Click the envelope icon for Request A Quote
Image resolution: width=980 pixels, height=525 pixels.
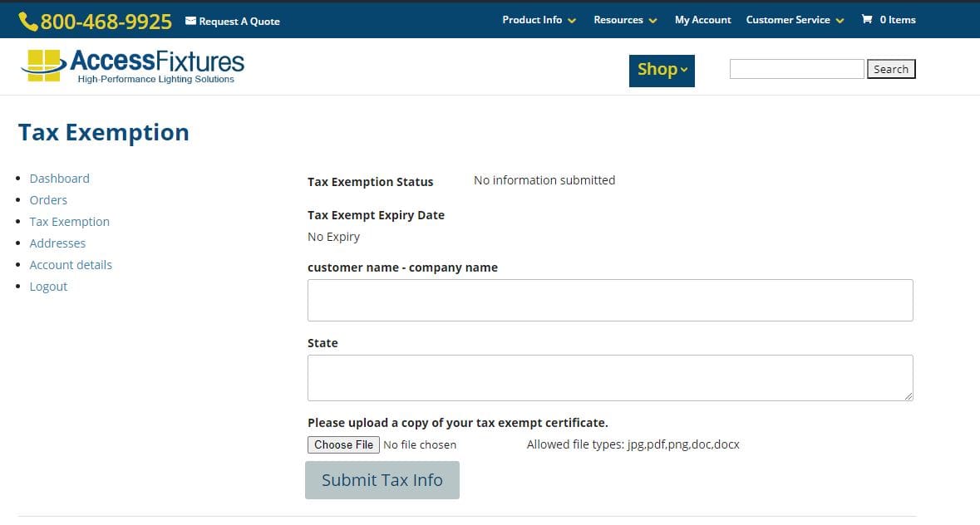[190, 21]
